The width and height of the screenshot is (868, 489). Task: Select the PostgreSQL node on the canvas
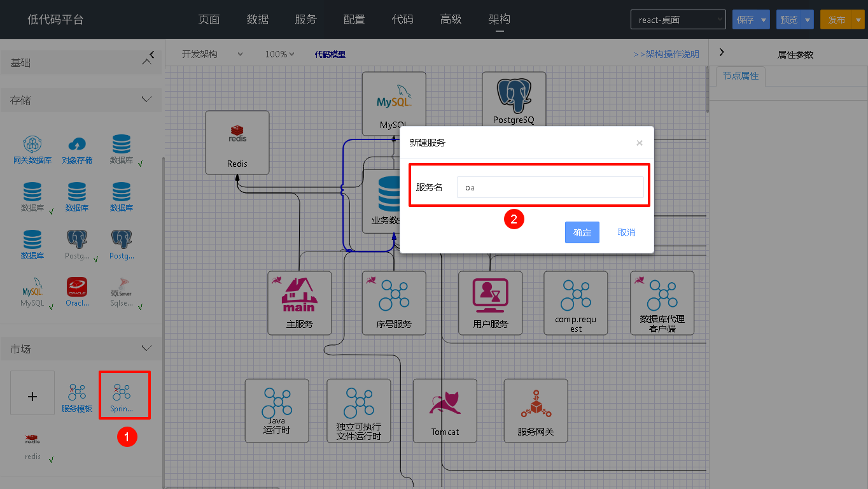tap(514, 99)
